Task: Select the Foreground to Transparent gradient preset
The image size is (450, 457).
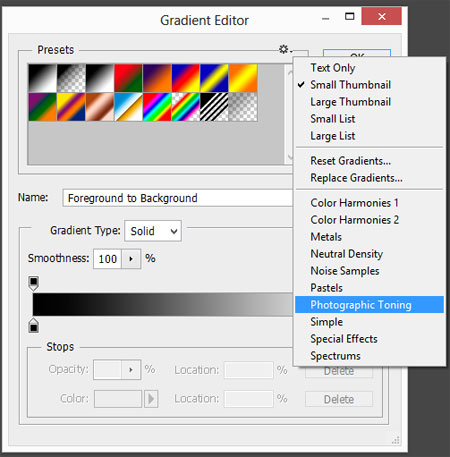Action: coord(71,78)
